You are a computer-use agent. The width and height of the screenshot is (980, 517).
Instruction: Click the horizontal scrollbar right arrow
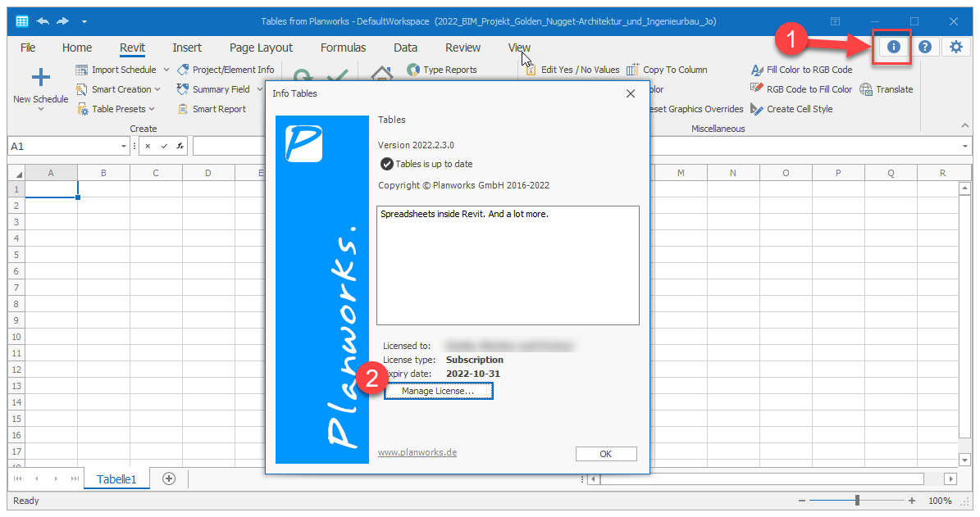pyautogui.click(x=950, y=479)
